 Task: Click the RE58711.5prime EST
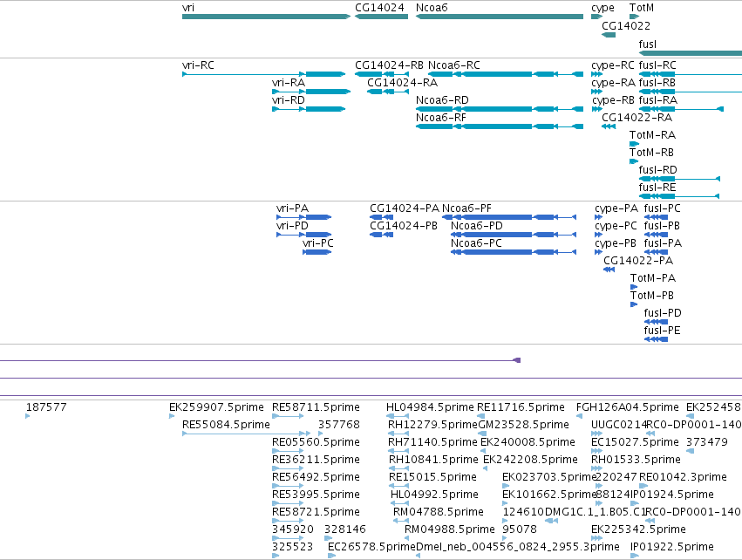288,416
